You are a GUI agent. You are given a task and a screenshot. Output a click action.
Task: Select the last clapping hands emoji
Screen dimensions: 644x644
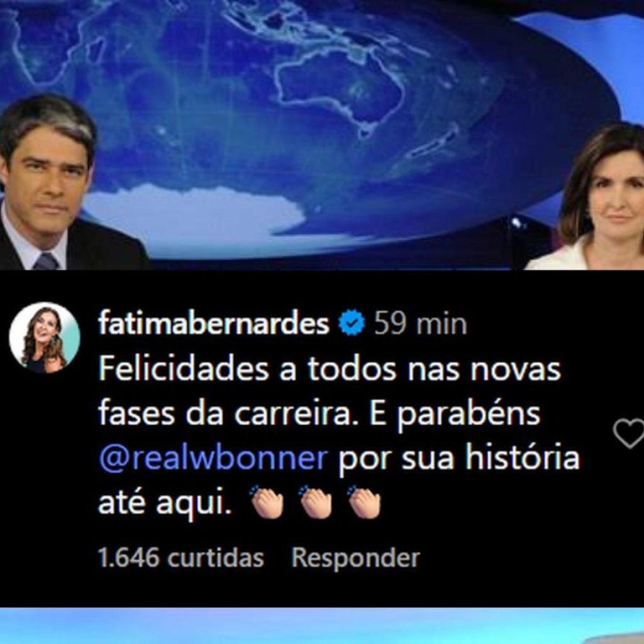[364, 502]
